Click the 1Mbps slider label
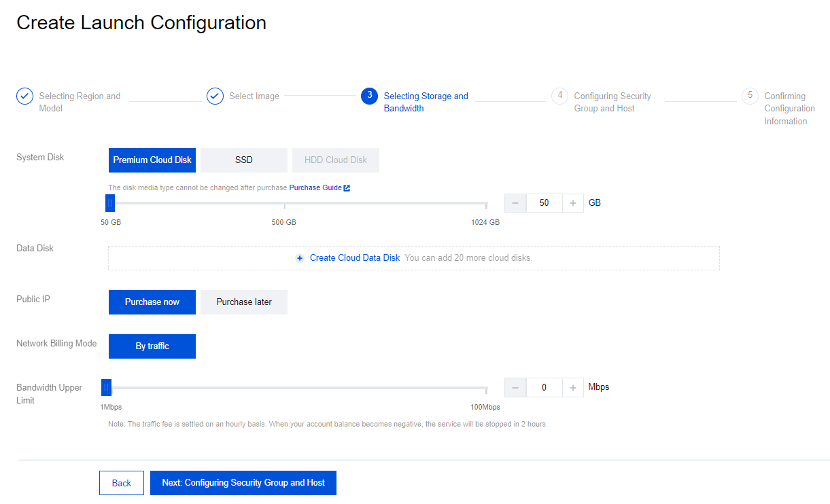 [111, 408]
